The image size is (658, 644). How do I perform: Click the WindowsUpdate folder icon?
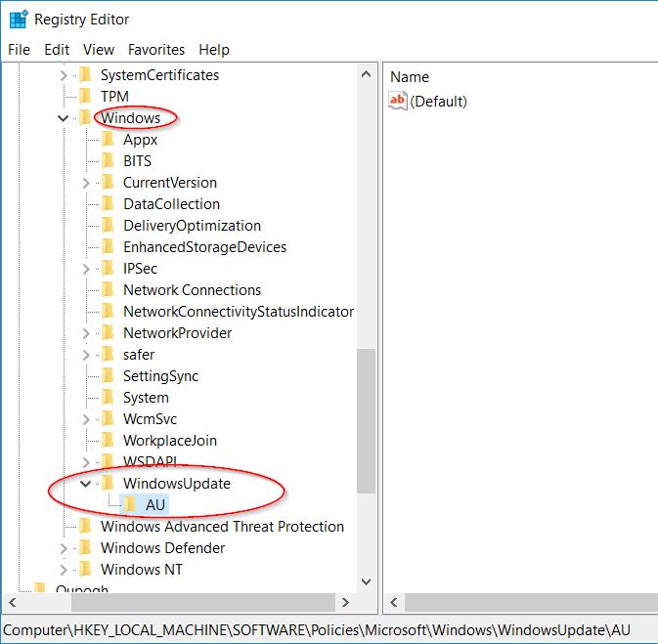[x=109, y=483]
